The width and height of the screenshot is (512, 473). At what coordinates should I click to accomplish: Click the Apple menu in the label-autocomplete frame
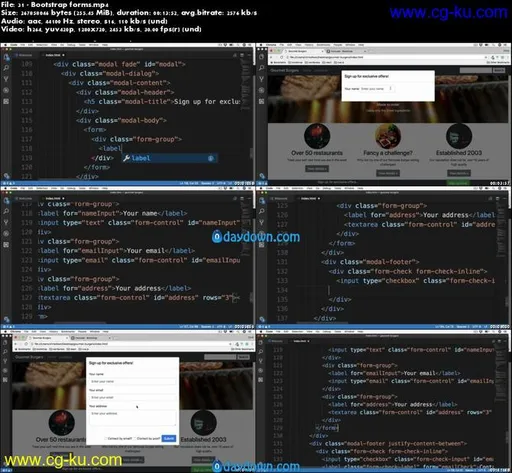[x=5, y=45]
